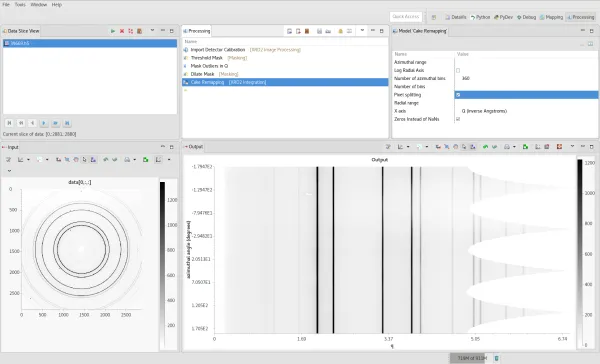Open Output view menu dropdown
The height and width of the screenshot is (364, 600).
(x=572, y=146)
